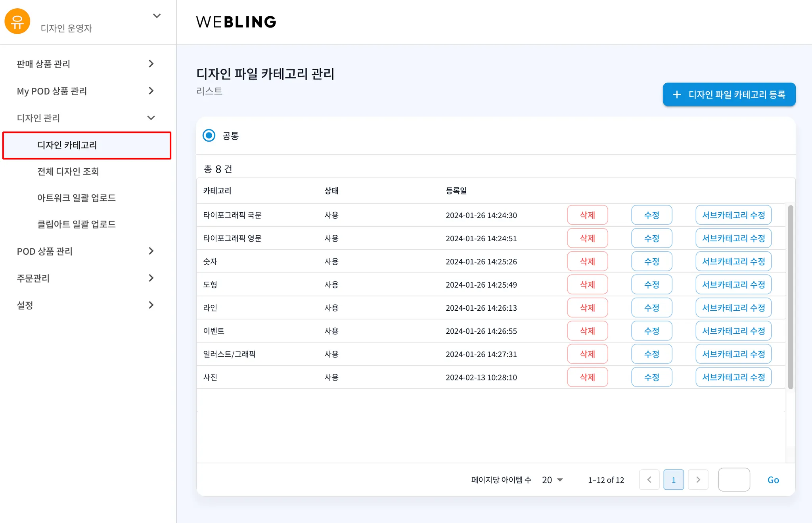Expand the My POD 상품 관리 menu
The image size is (812, 523).
[x=151, y=91]
